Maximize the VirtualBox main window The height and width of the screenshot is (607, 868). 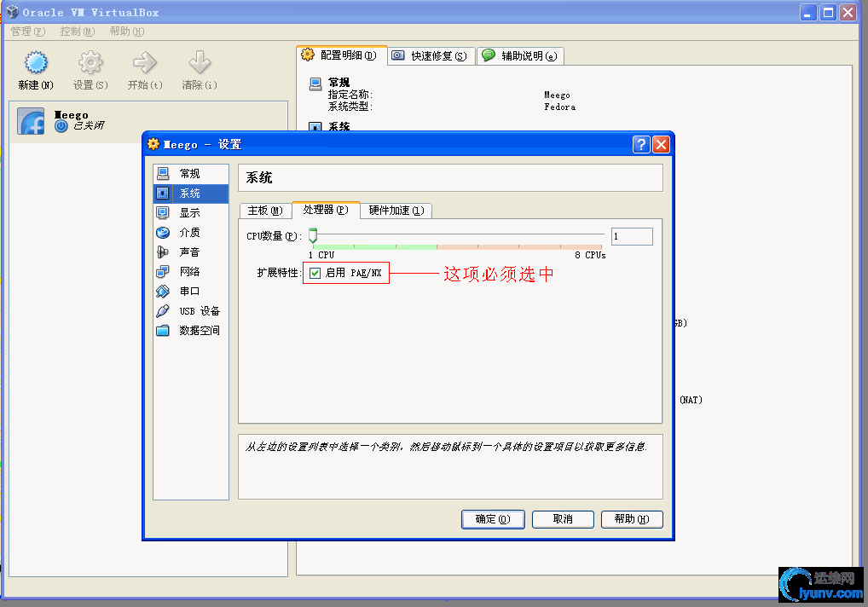tap(828, 12)
